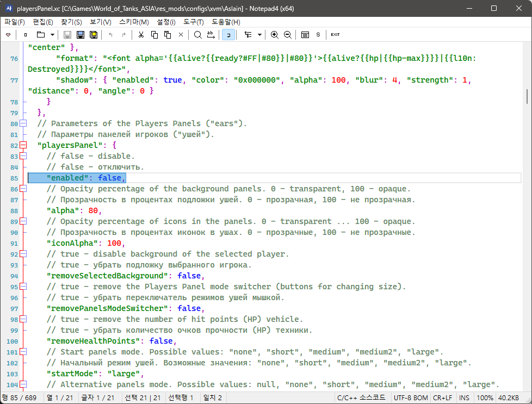Open the fold level dropdown arrow
Screen dimensions: 532x404
pyautogui.click(x=259, y=35)
